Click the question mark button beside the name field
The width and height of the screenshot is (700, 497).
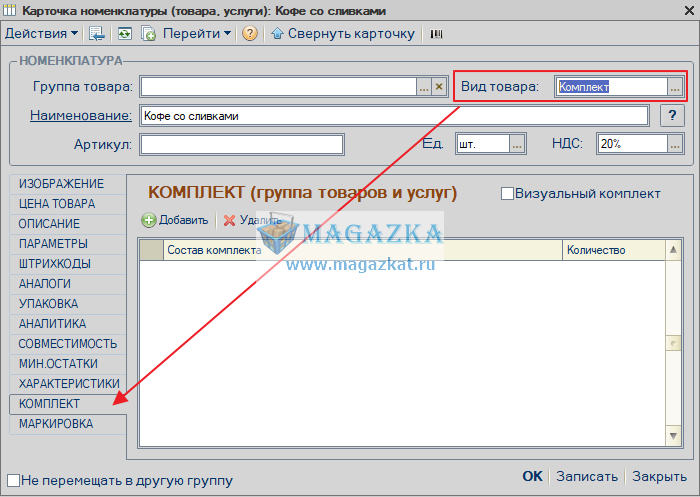click(x=672, y=116)
